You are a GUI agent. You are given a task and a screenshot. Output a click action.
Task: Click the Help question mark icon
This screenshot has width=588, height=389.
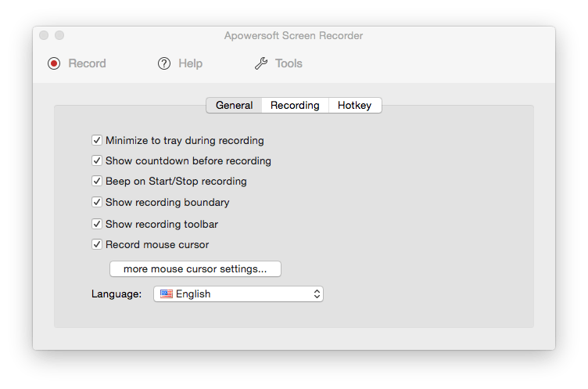pyautogui.click(x=164, y=63)
